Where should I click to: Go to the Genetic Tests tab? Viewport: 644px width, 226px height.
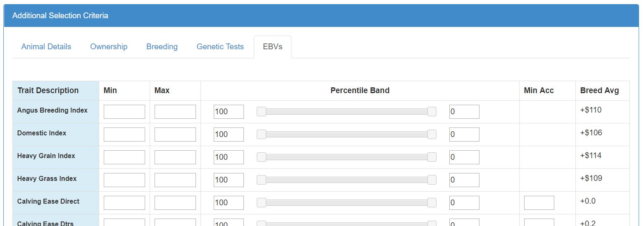(x=220, y=47)
